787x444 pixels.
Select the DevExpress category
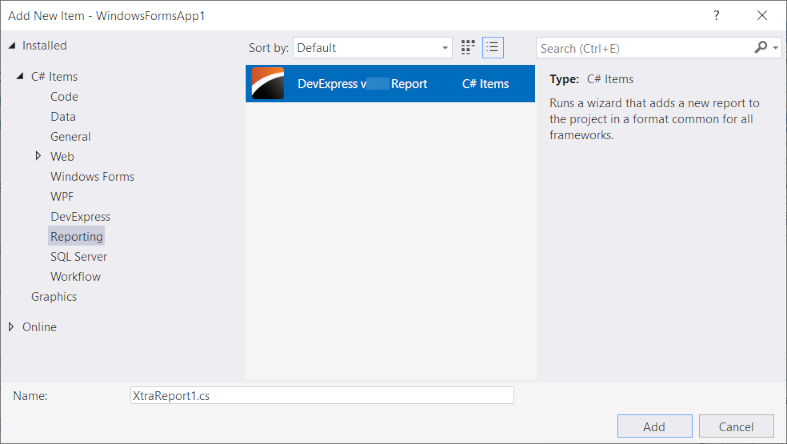[x=80, y=217]
